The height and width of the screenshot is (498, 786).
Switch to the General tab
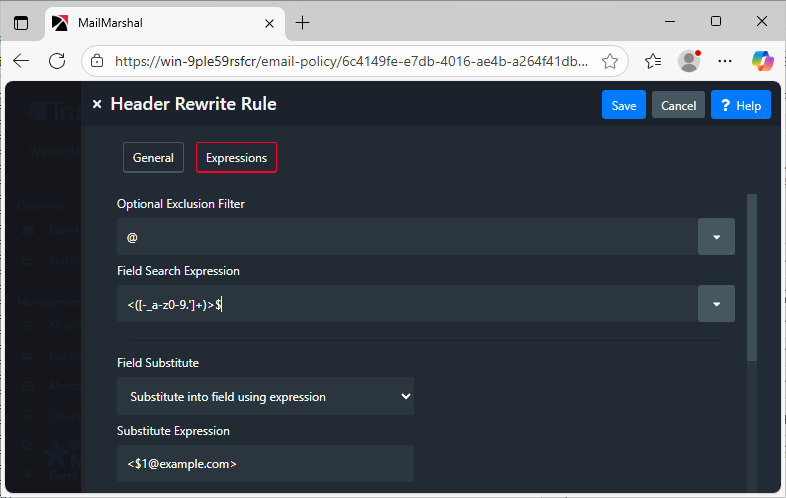(153, 158)
